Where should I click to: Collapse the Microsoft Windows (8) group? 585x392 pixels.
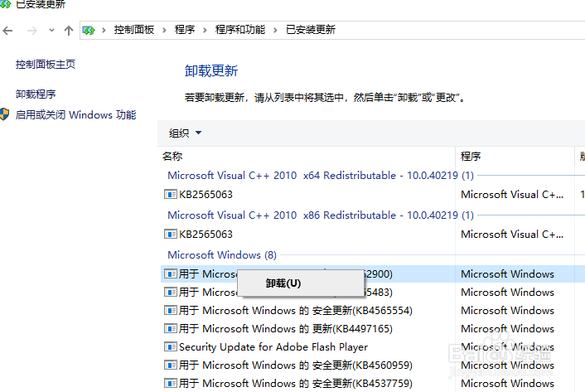(222, 255)
